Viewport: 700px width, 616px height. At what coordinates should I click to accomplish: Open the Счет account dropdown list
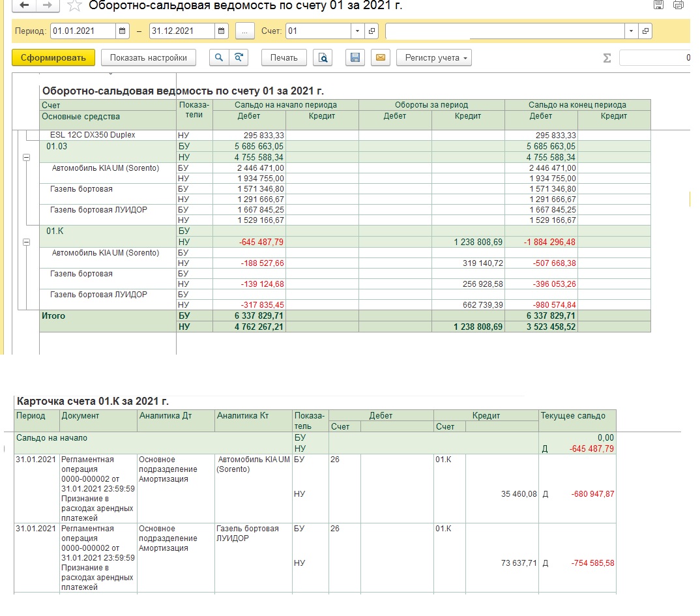[x=357, y=31]
